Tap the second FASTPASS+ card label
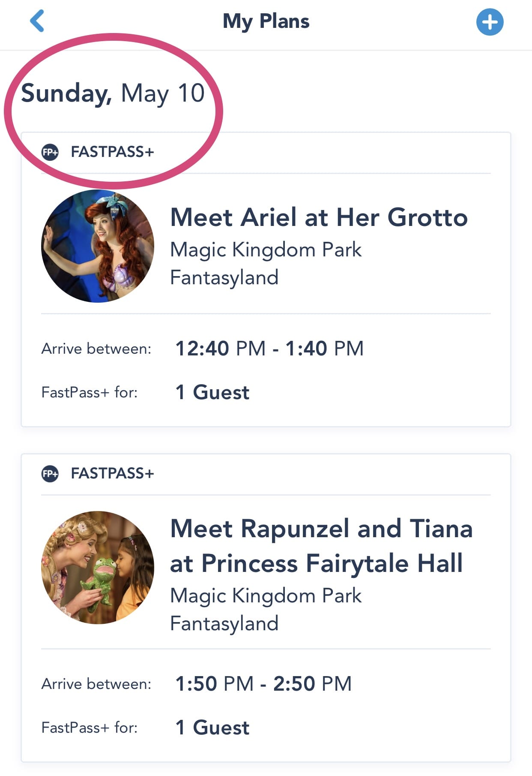 (x=112, y=474)
